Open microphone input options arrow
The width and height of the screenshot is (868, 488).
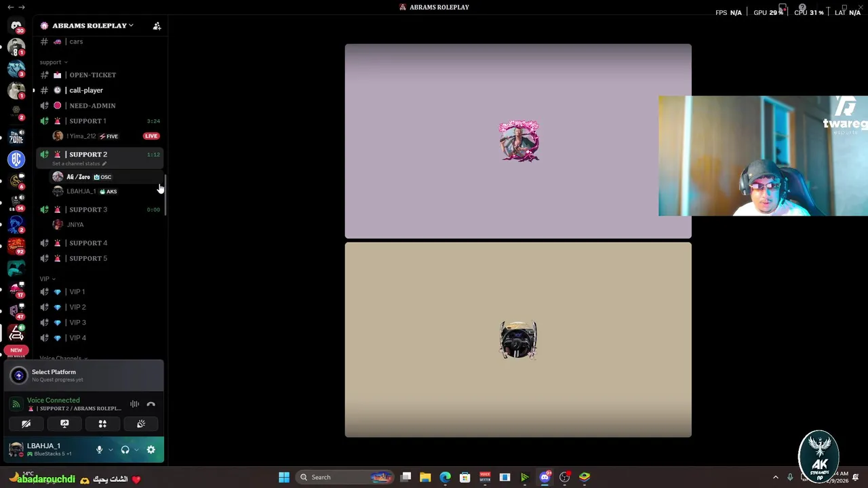pyautogui.click(x=110, y=449)
